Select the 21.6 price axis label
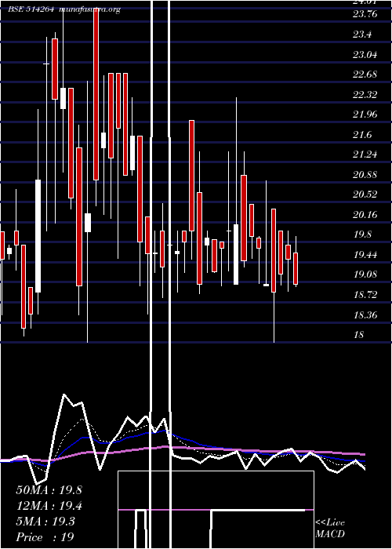The width and height of the screenshot is (392, 549). (362, 134)
